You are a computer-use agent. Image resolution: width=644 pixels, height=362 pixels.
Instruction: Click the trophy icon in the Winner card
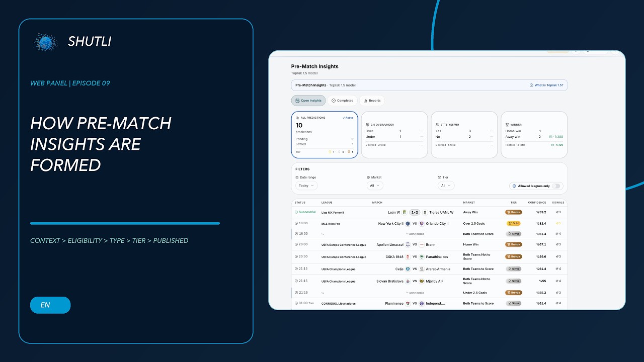pos(507,124)
